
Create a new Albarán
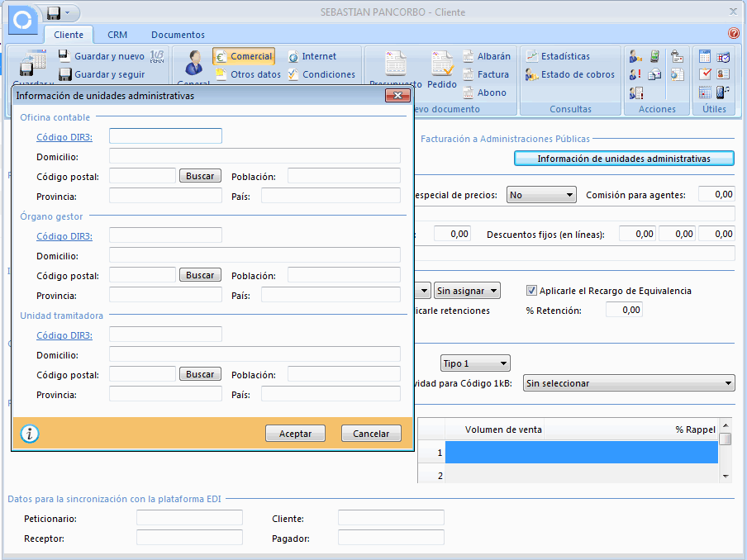click(486, 56)
